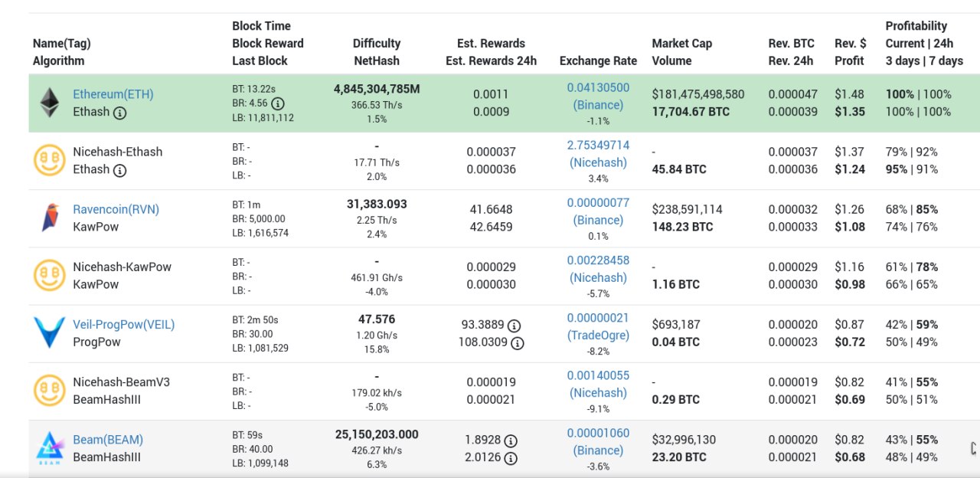Click Ravencoin block reward BR: 5,000.00

pyautogui.click(x=259, y=218)
